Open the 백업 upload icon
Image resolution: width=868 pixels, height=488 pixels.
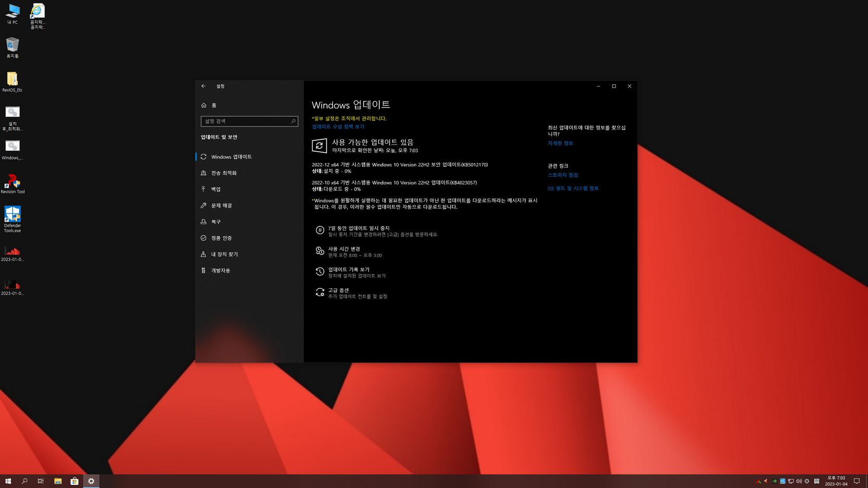pyautogui.click(x=203, y=189)
